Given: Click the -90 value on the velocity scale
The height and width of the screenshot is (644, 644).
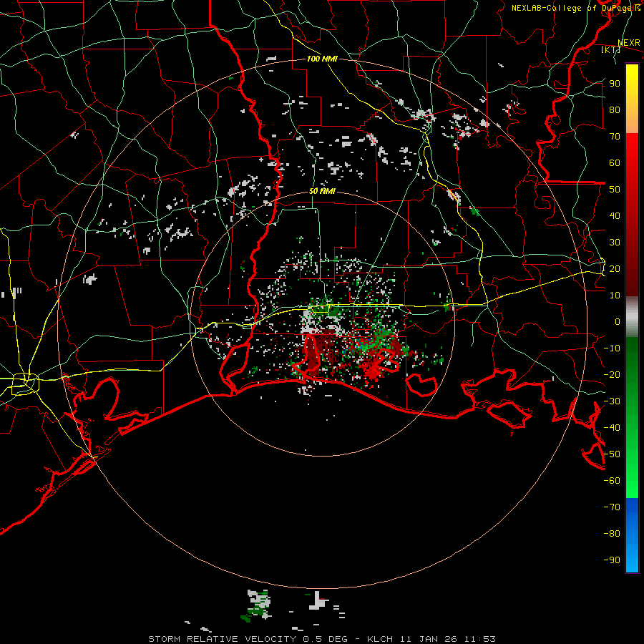Looking at the screenshot, I should pyautogui.click(x=612, y=560).
